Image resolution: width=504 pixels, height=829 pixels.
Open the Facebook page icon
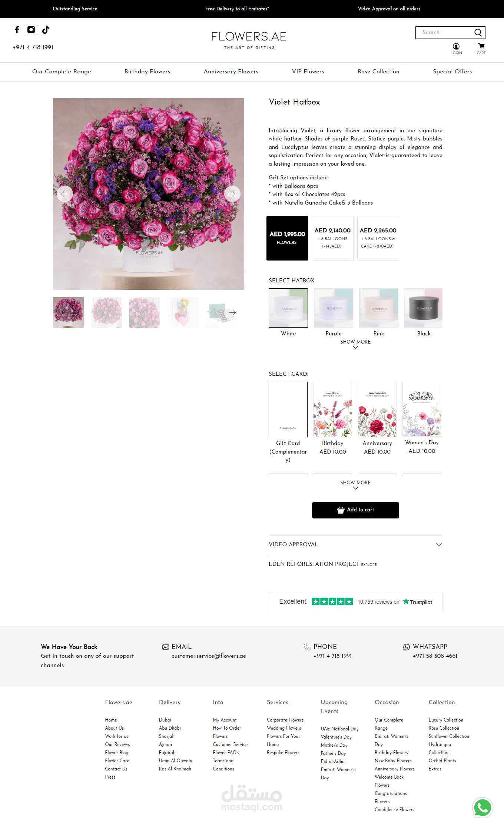17,30
